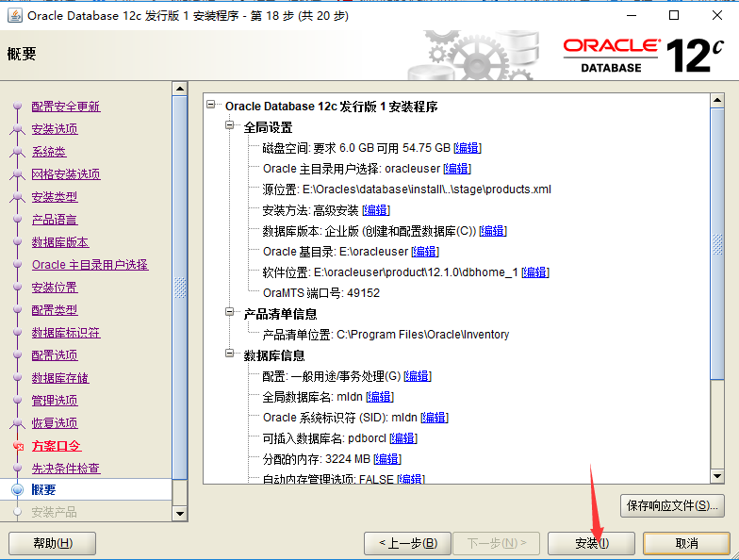Viewport: 739px width, 560px height.
Task: Click the 安装(I) install button
Action: [x=592, y=543]
